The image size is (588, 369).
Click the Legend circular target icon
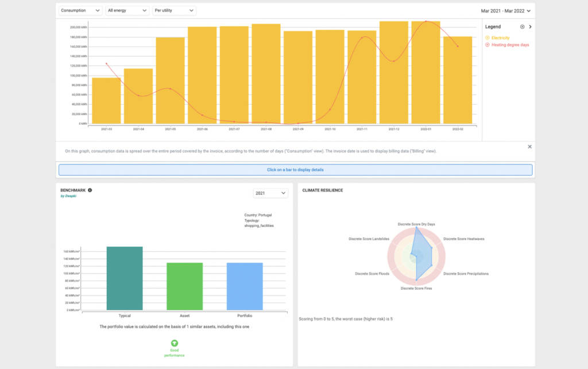522,26
